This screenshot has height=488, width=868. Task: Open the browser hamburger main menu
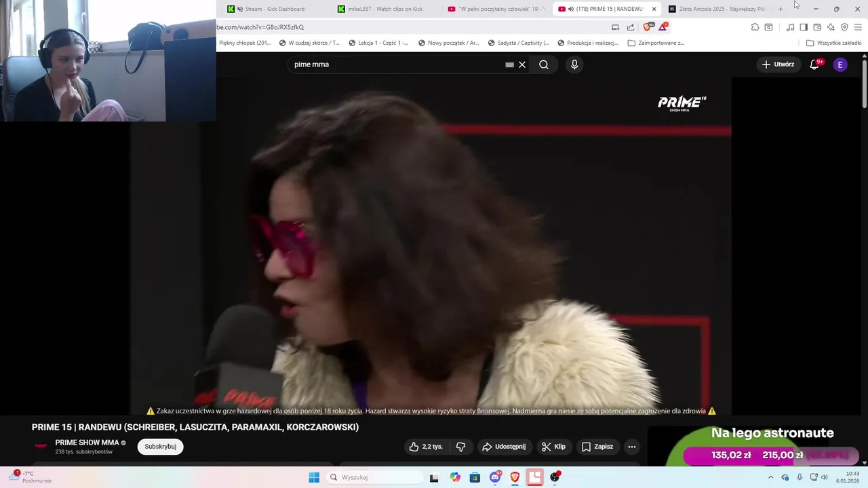[858, 27]
